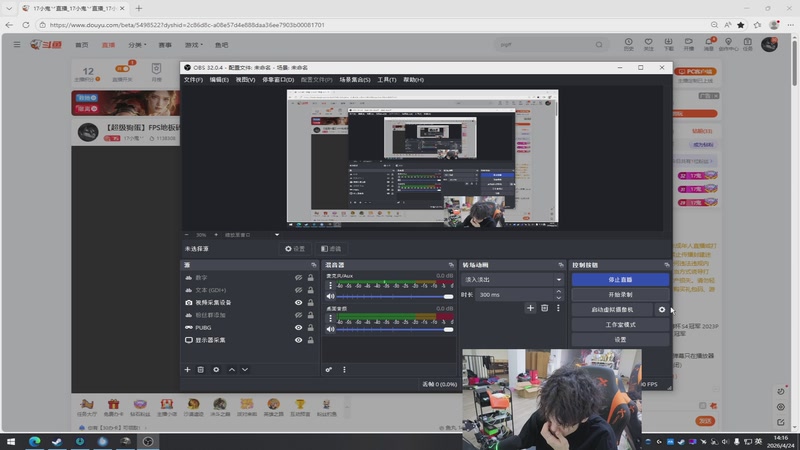
Task: Open mixer panel options three-dot menu
Action: 344,369
